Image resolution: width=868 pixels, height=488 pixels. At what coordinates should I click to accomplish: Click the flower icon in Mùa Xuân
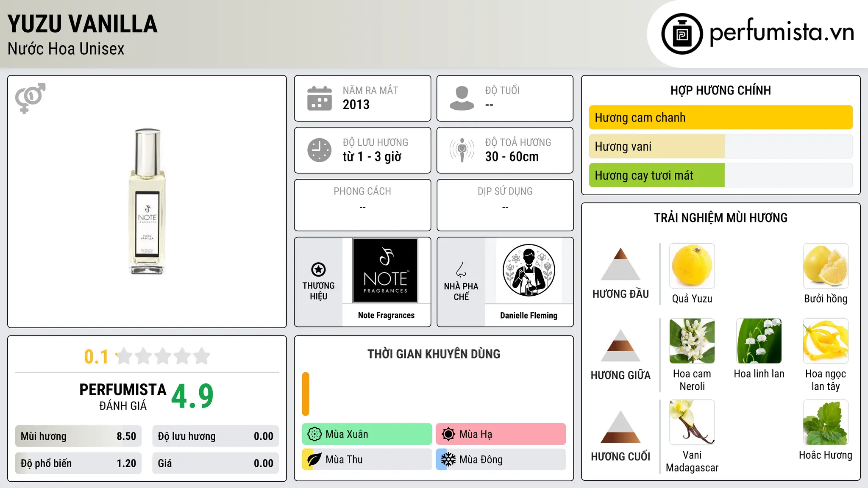tap(314, 434)
